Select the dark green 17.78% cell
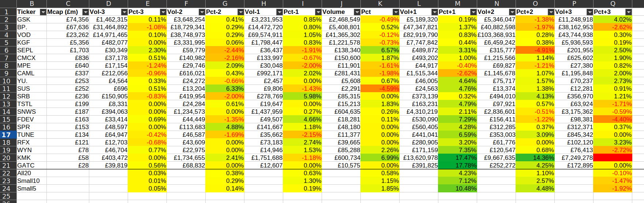Screen dimensions: 644x203 click(457, 165)
